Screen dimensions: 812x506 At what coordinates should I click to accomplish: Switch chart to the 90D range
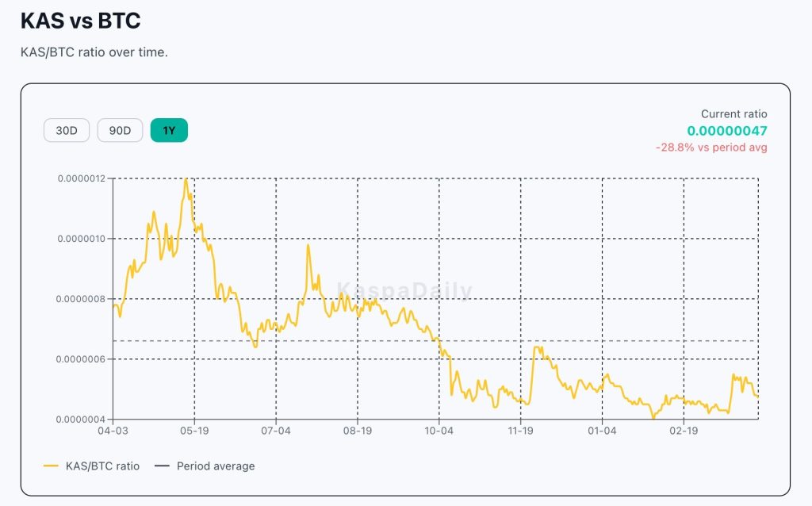(120, 131)
